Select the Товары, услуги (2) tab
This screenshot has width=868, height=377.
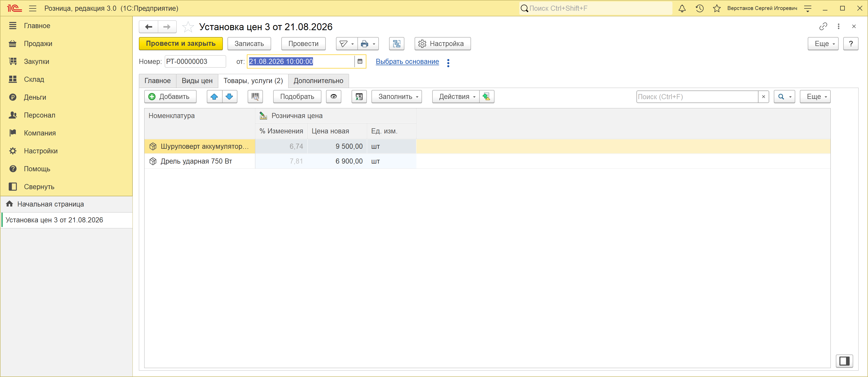tap(253, 81)
